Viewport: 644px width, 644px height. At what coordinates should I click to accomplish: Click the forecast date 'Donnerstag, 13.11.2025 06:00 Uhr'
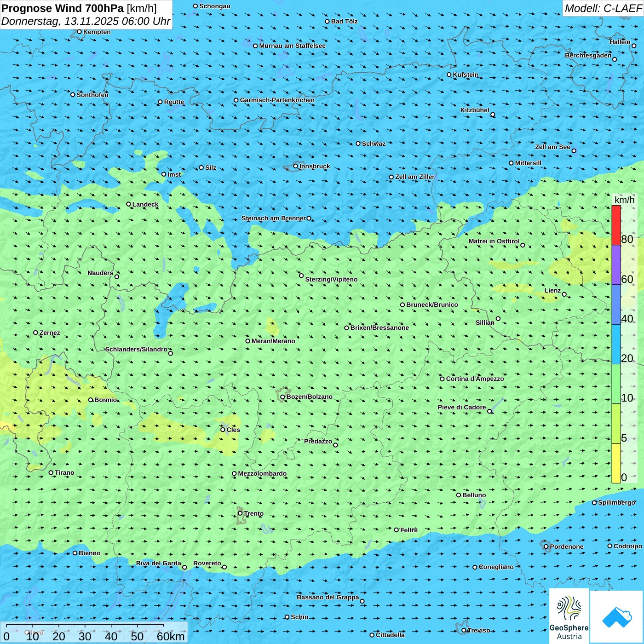point(86,21)
